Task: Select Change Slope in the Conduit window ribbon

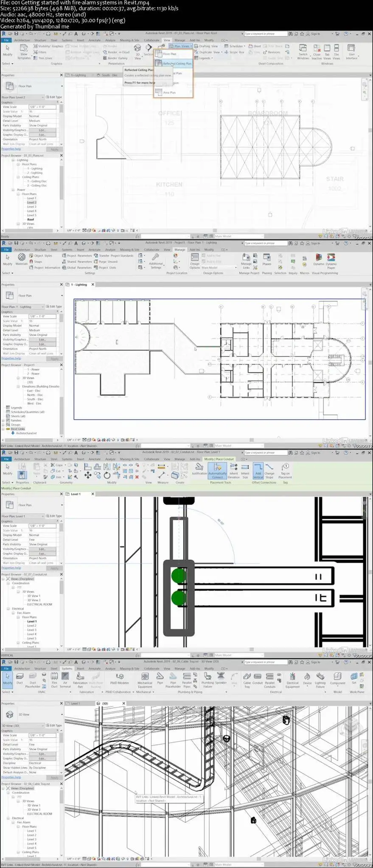Action: coord(269,470)
